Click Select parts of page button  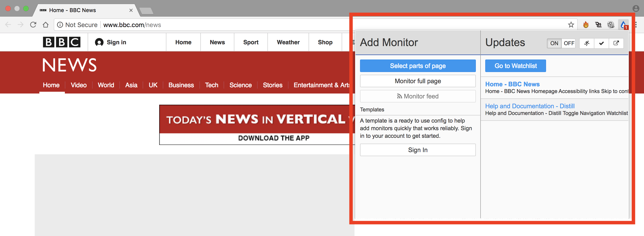coord(418,66)
